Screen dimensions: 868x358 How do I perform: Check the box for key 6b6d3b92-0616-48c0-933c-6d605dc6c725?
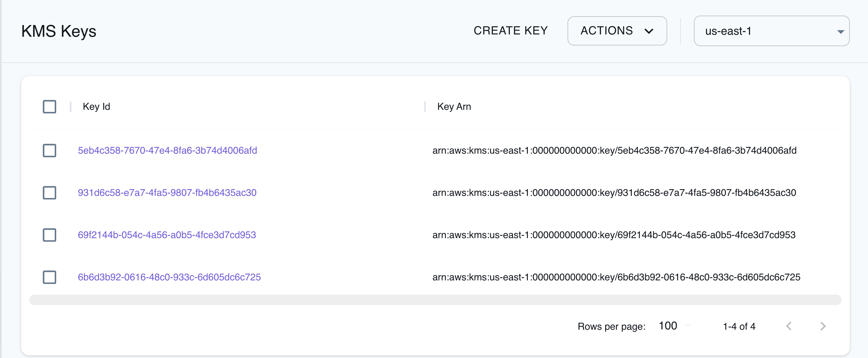(x=49, y=277)
